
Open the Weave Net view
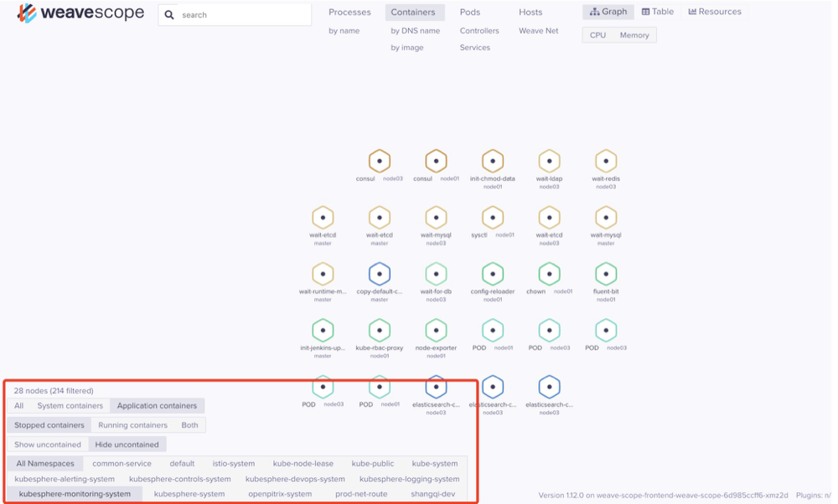[x=539, y=31]
